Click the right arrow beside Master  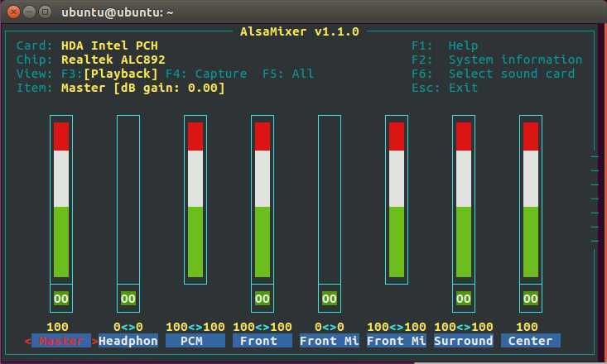tap(94, 341)
